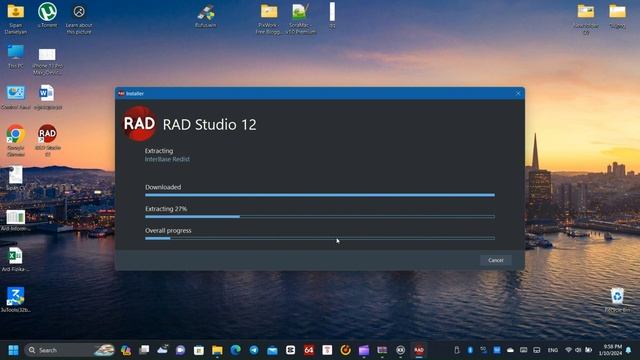Switch to RAD installer taskbar button
The height and width of the screenshot is (360, 640).
click(419, 350)
